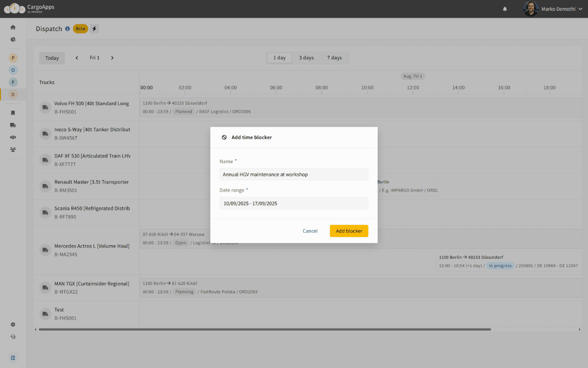Click the team members icon in the sidebar
Screen dimensions: 588x368
[x=13, y=149]
